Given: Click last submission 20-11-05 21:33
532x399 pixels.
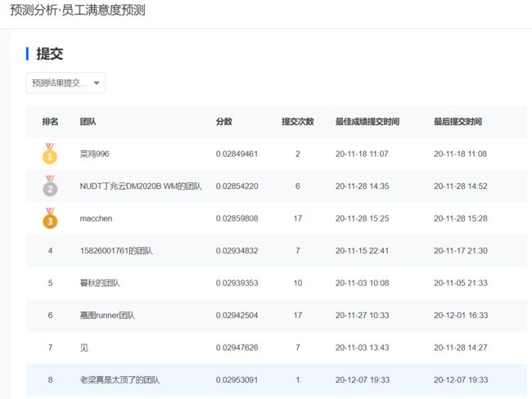Looking at the screenshot, I should tap(461, 283).
